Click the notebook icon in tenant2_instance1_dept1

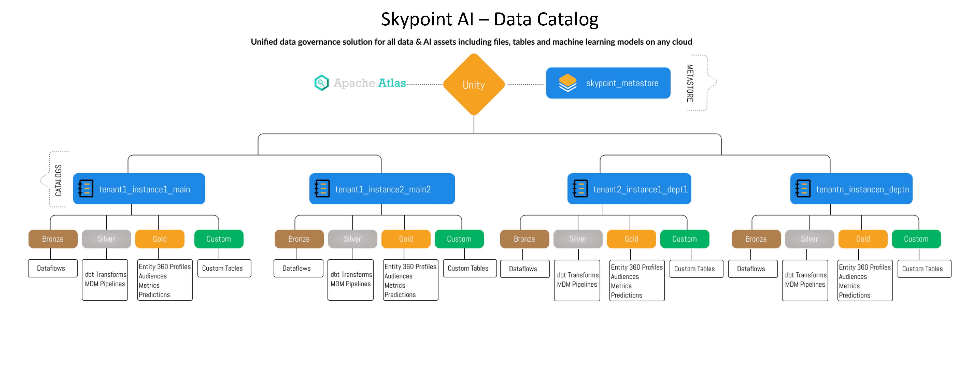coord(580,189)
